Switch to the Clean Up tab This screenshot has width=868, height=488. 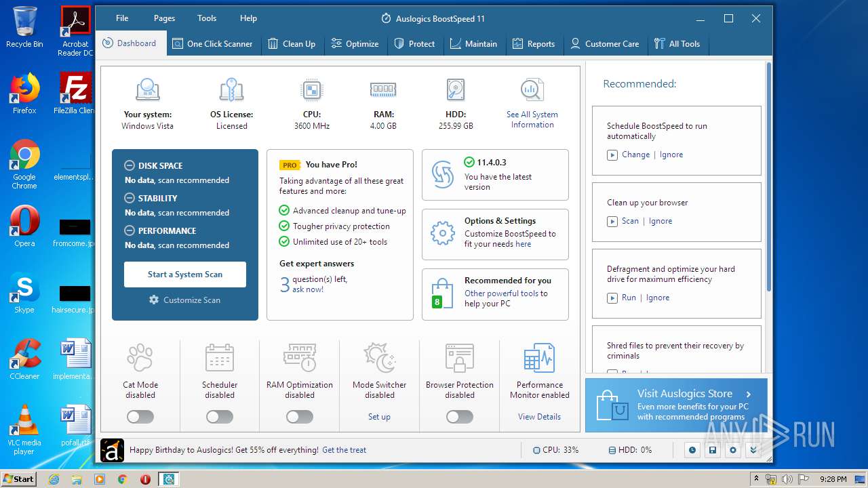coord(292,43)
